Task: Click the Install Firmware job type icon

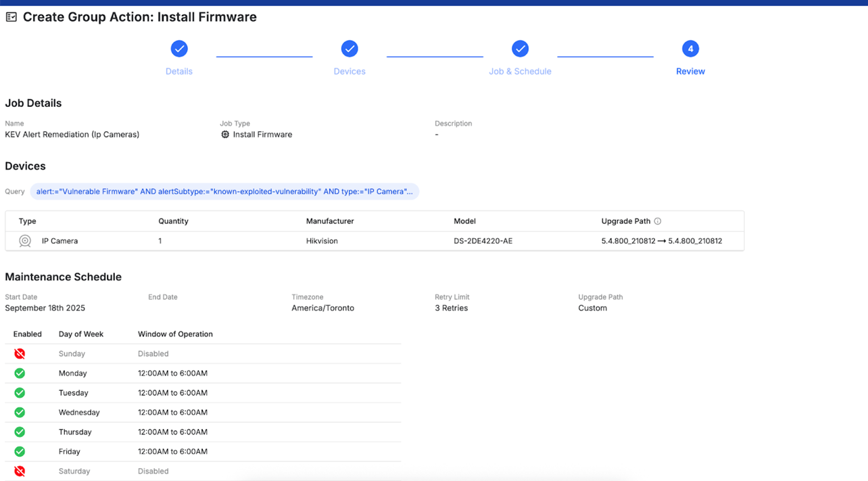Action: (x=225, y=135)
